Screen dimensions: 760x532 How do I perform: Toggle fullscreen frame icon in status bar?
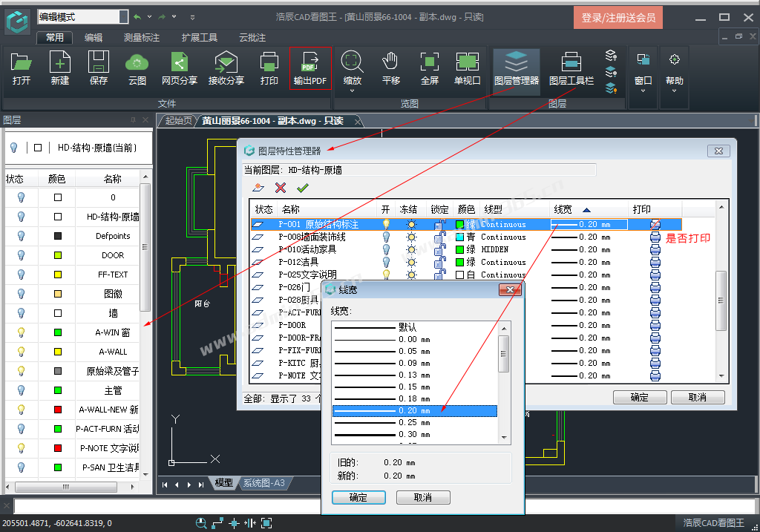pyautogui.click(x=266, y=523)
